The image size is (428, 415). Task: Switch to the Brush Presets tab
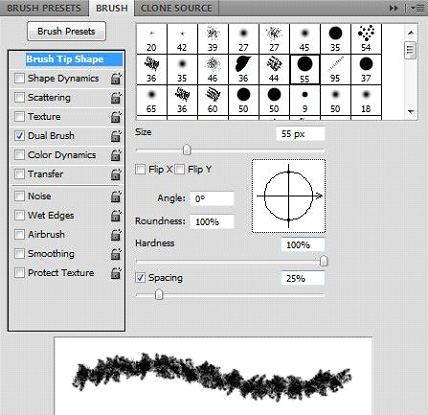point(44,8)
